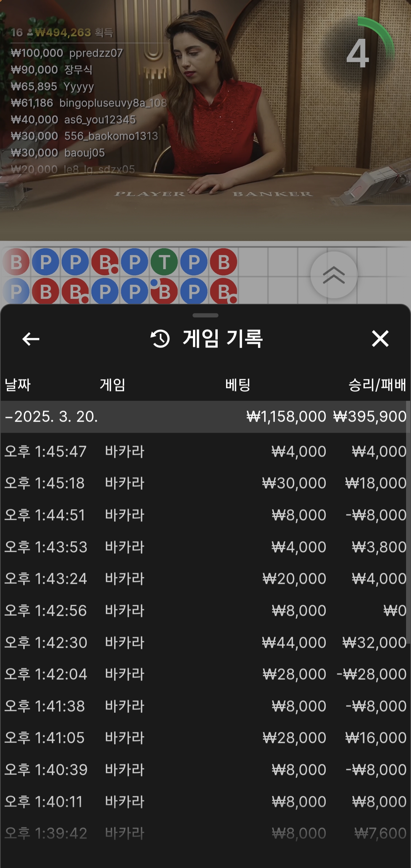411x868 pixels.
Task: View the 오후 1:45:18 round betting ₩30,000
Action: (x=205, y=483)
